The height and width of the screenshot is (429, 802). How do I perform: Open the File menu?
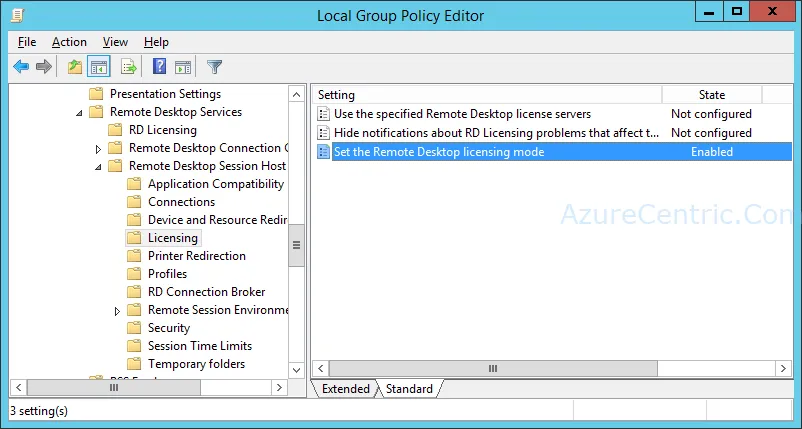coord(27,42)
